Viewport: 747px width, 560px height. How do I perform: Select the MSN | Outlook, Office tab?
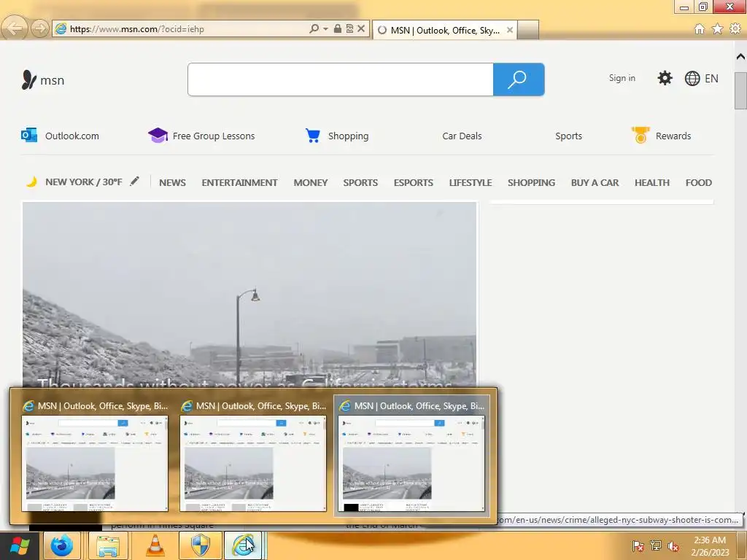tap(444, 30)
